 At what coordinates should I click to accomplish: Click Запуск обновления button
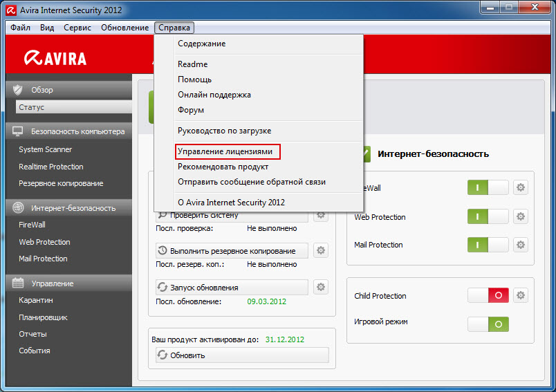(x=232, y=287)
